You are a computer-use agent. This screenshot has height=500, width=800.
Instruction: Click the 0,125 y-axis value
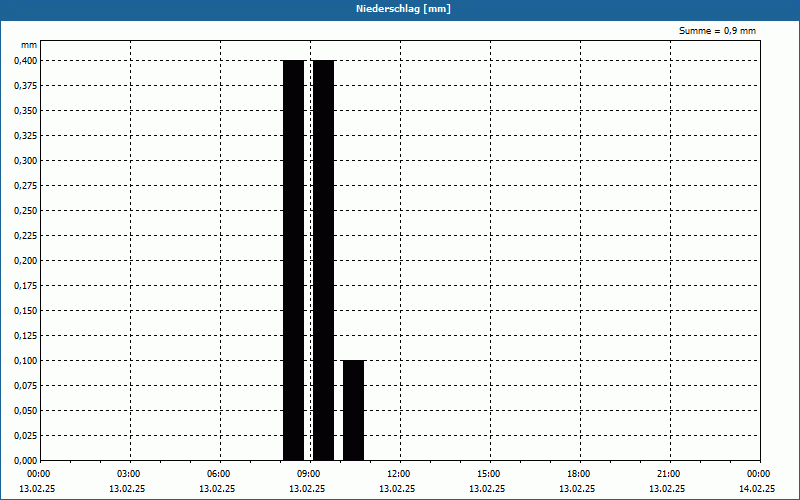tap(26, 336)
